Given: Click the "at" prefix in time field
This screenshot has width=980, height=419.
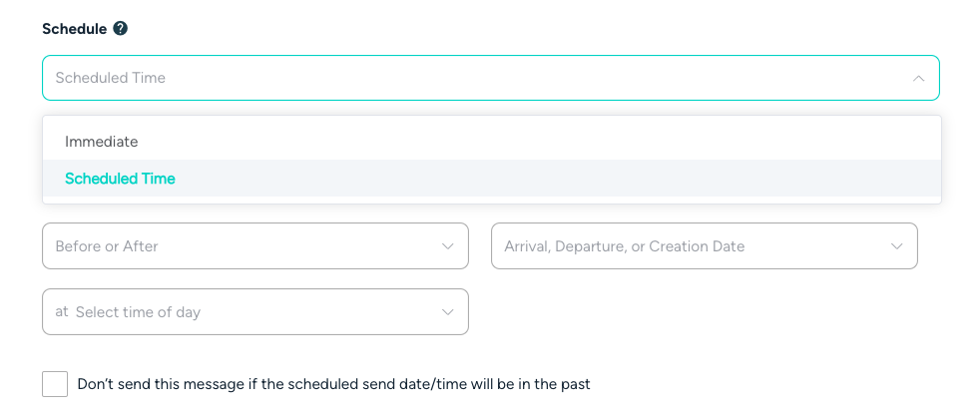Looking at the screenshot, I should 62,311.
